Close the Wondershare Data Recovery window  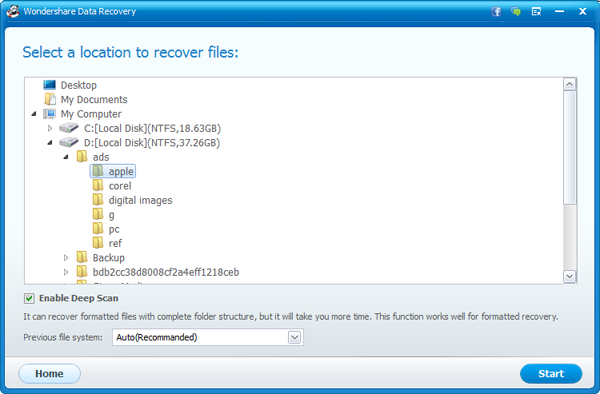[x=582, y=11]
